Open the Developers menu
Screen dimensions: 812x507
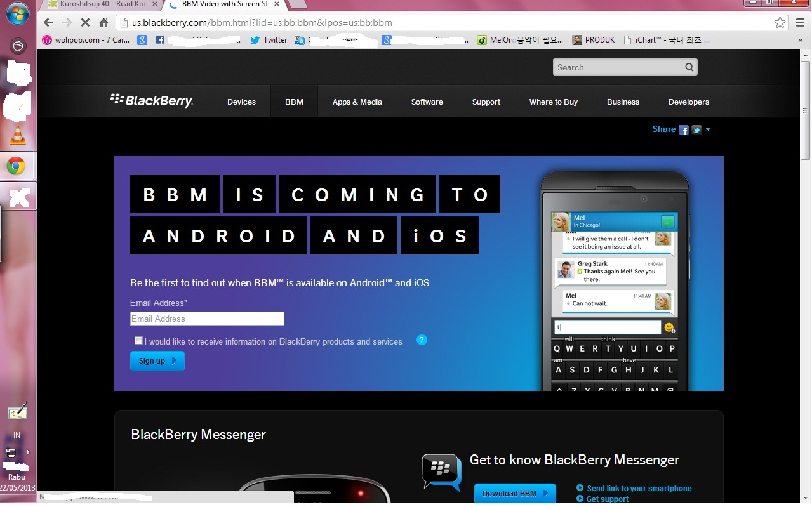(x=689, y=102)
